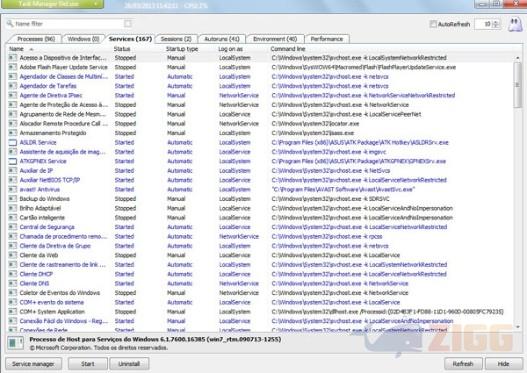This screenshot has height=373, width=527.
Task: Click the Cliente DNS service icon
Action: (x=13, y=284)
